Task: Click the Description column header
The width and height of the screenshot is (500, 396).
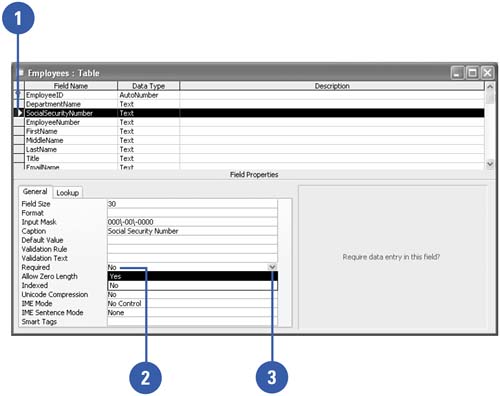Action: click(x=332, y=86)
